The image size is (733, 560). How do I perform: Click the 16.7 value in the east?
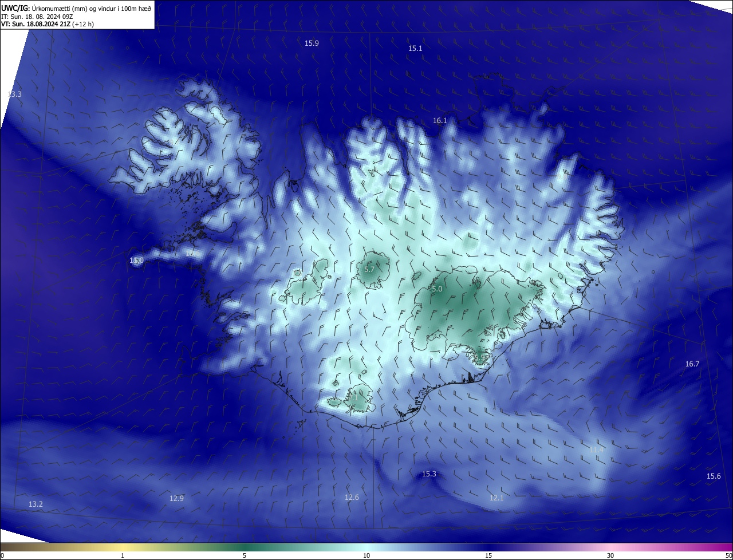692,364
